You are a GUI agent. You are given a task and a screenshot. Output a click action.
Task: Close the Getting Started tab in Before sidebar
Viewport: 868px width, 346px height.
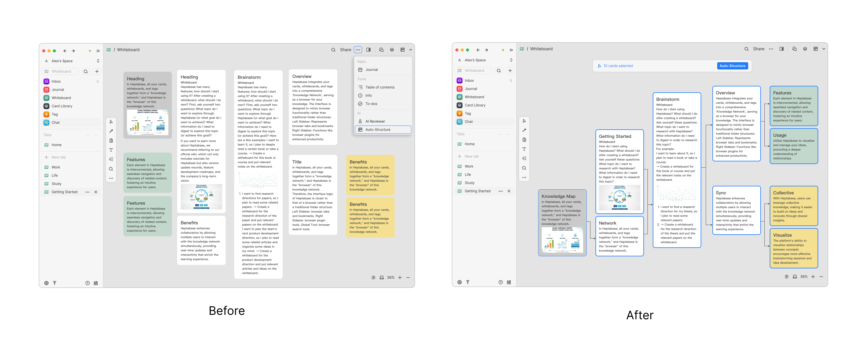[96, 192]
